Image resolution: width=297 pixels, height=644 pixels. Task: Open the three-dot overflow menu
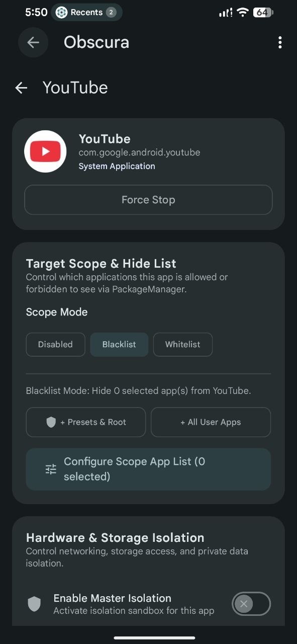pyautogui.click(x=280, y=43)
